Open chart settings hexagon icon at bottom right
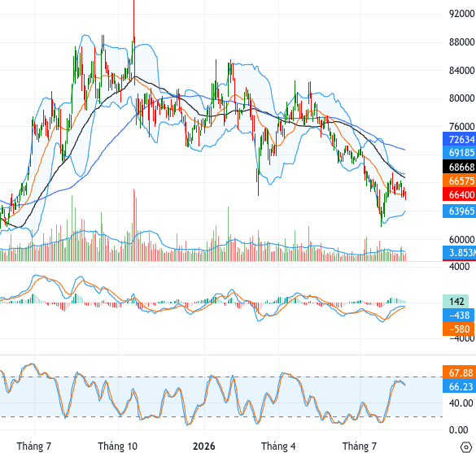Image resolution: width=476 pixels, height=453 pixels. click(466, 447)
